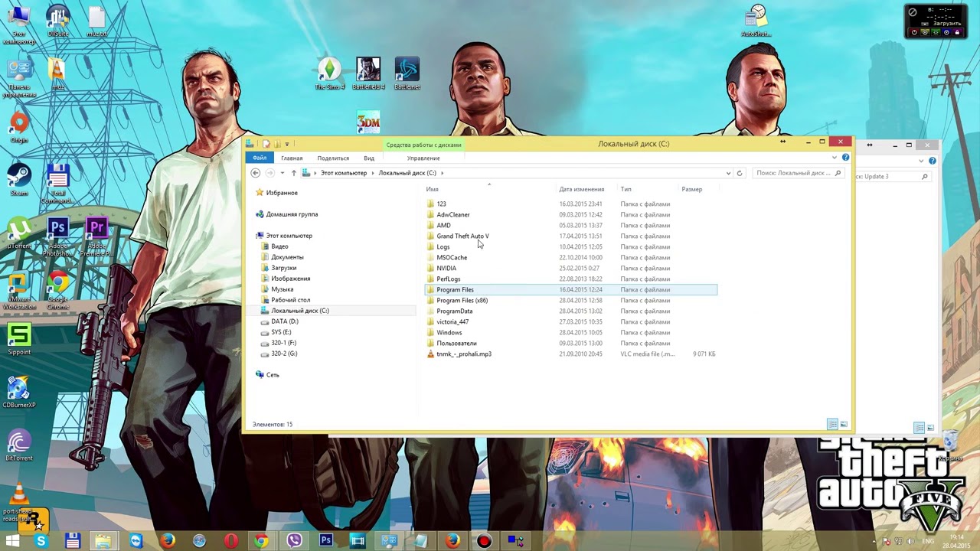This screenshot has height=551, width=980.
Task: Select the Управление disk tools tab
Action: 423,158
